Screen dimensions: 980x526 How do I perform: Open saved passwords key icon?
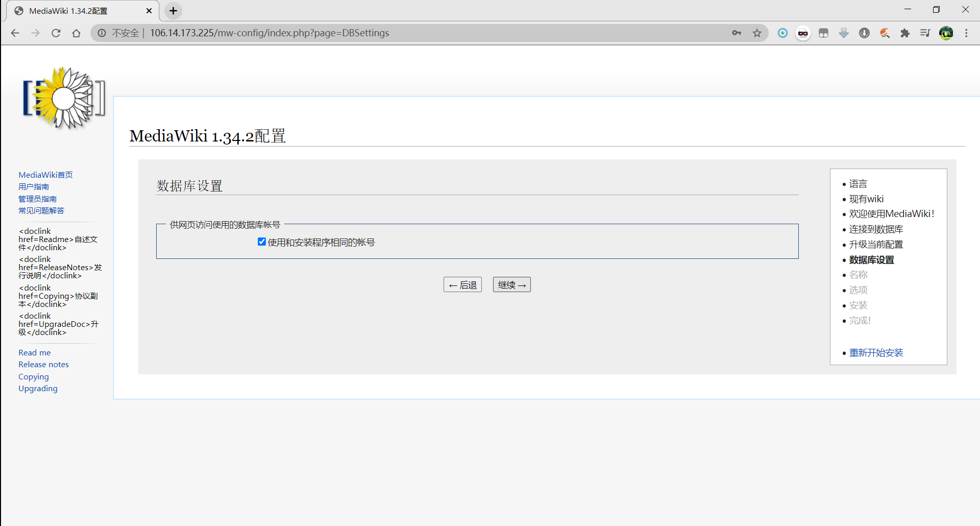tap(737, 33)
